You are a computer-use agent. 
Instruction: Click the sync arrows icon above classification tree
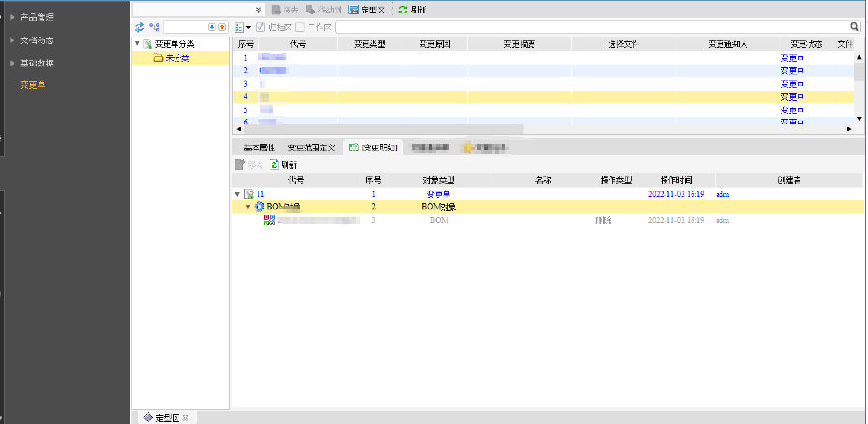pos(139,27)
